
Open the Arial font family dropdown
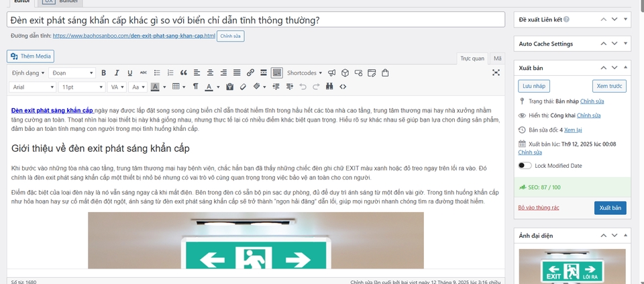tap(34, 87)
